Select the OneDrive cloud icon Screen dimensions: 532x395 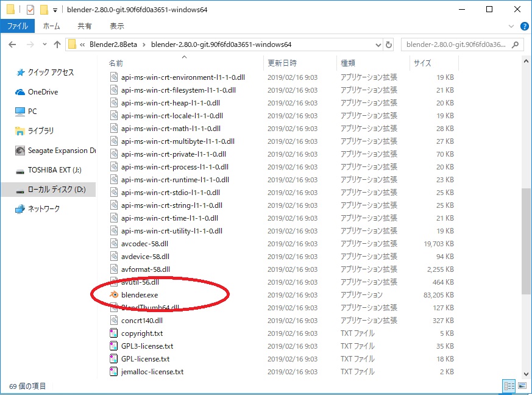coord(20,92)
